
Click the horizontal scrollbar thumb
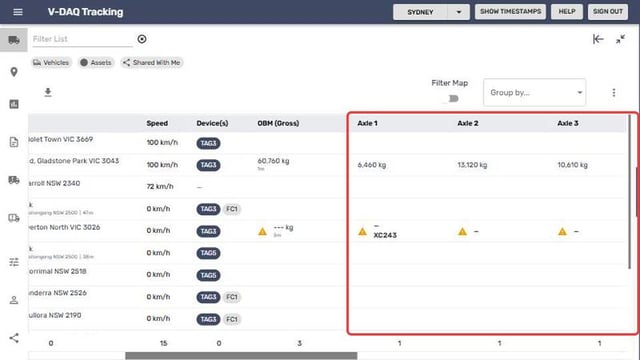(241, 356)
